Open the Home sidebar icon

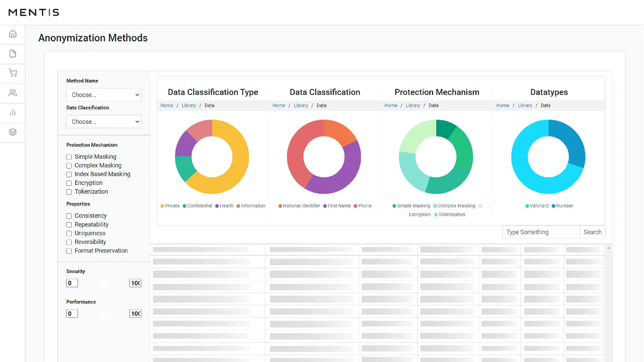click(13, 34)
